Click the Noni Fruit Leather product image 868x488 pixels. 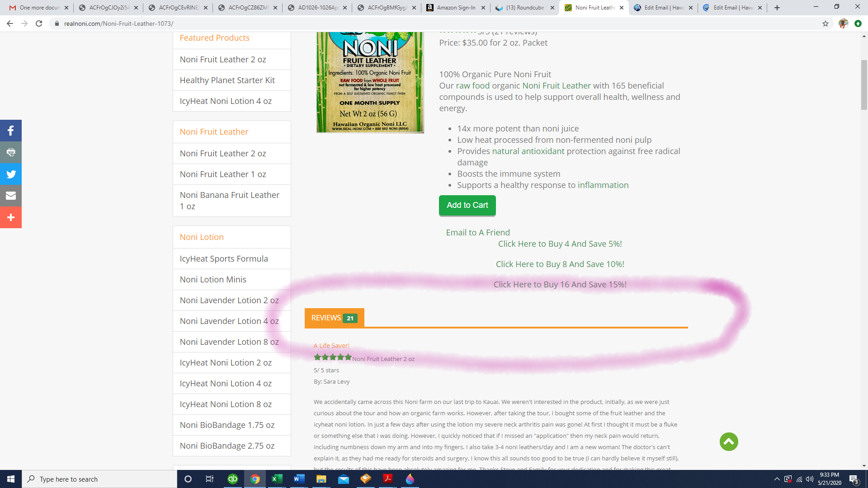click(x=370, y=82)
